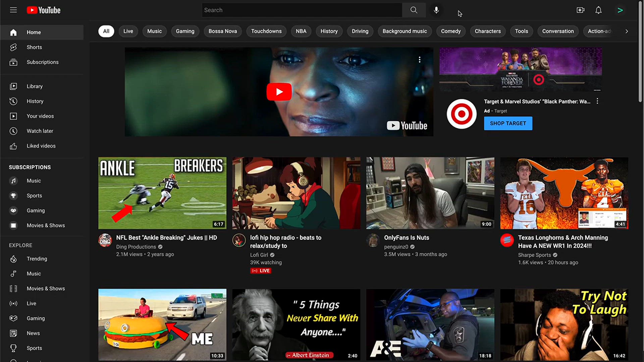Select the Comedy filter chip
Viewport: 644px width, 362px height.
(451, 31)
